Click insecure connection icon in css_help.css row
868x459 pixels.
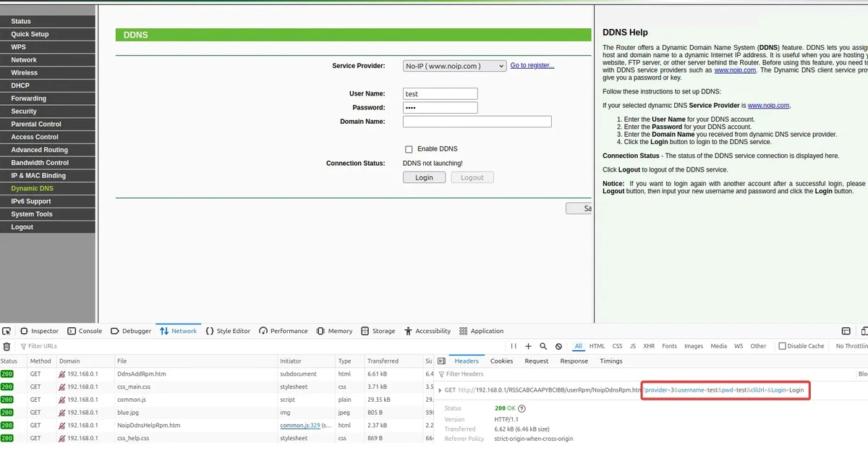coord(61,438)
